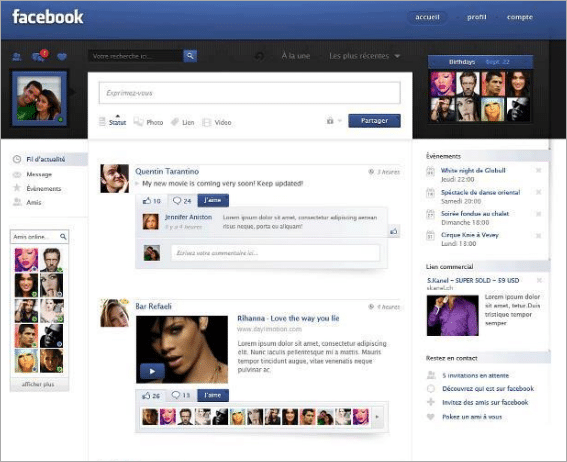Expand the Les plus récentes dropdown
Image resolution: width=567 pixels, height=462 pixels.
coord(364,56)
